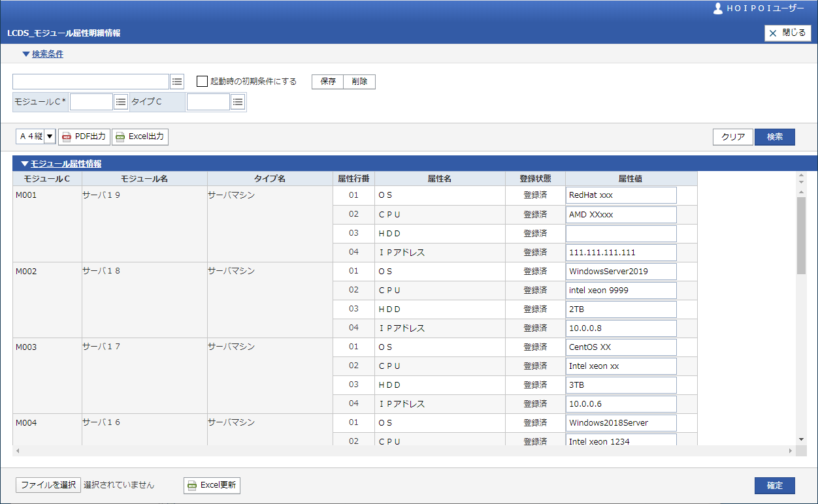Open the モジュールC lookup list icon
The width and height of the screenshot is (818, 504).
[121, 102]
